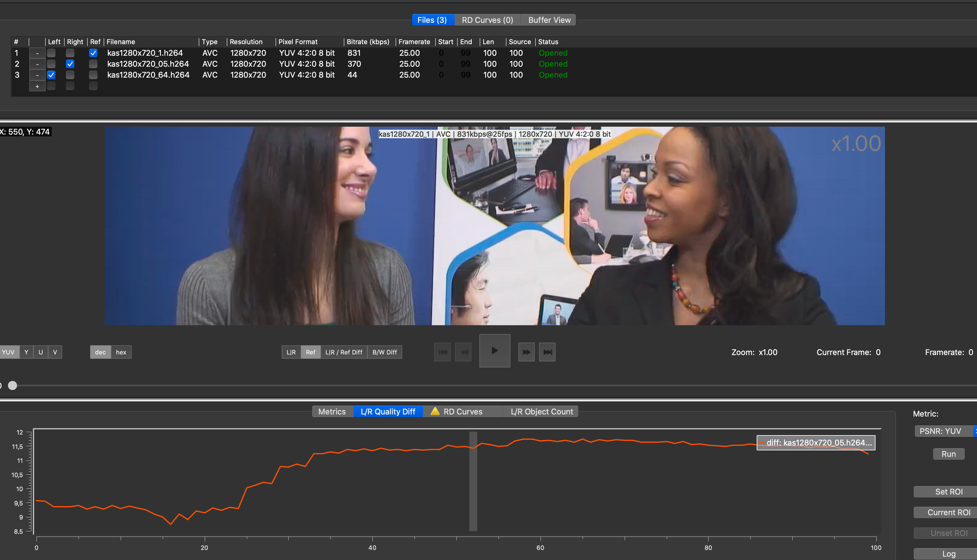The width and height of the screenshot is (977, 560).
Task: Select Ref view mode
Action: click(x=311, y=352)
